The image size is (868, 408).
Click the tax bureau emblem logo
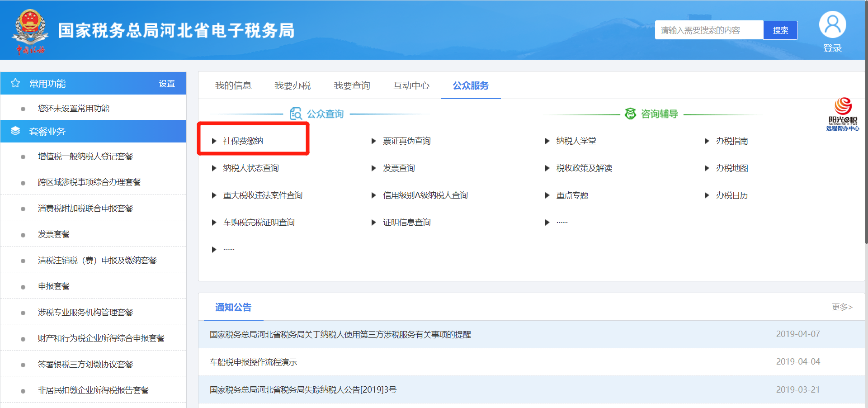click(30, 27)
